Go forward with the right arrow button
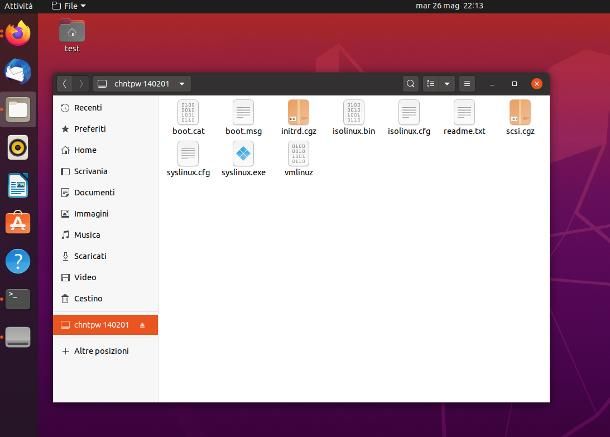 (x=81, y=84)
